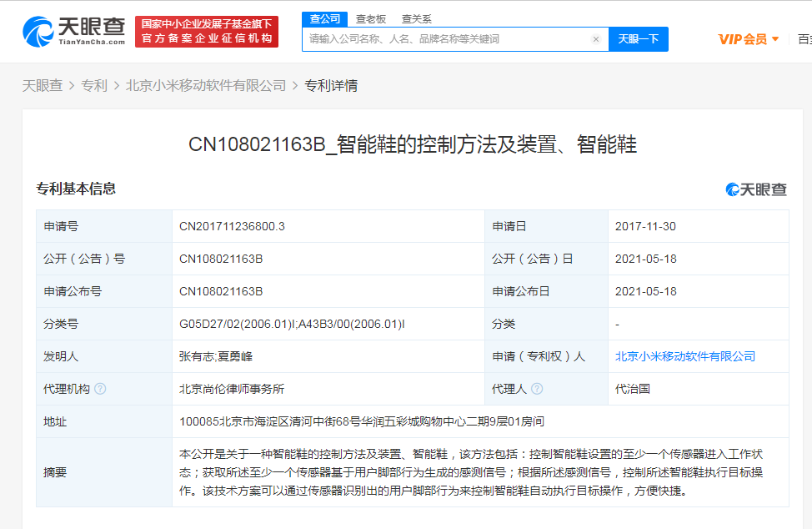Open applicant link 北京小米移动软件有限公司 in table
This screenshot has width=812, height=529.
[x=685, y=356]
